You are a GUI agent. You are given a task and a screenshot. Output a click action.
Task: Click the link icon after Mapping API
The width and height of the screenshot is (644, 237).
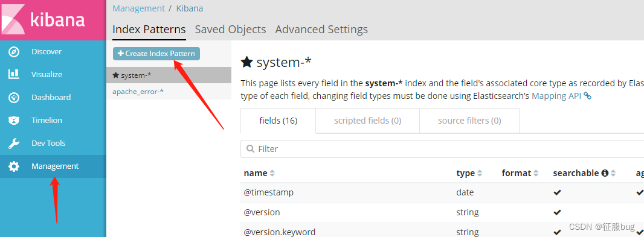click(x=587, y=96)
